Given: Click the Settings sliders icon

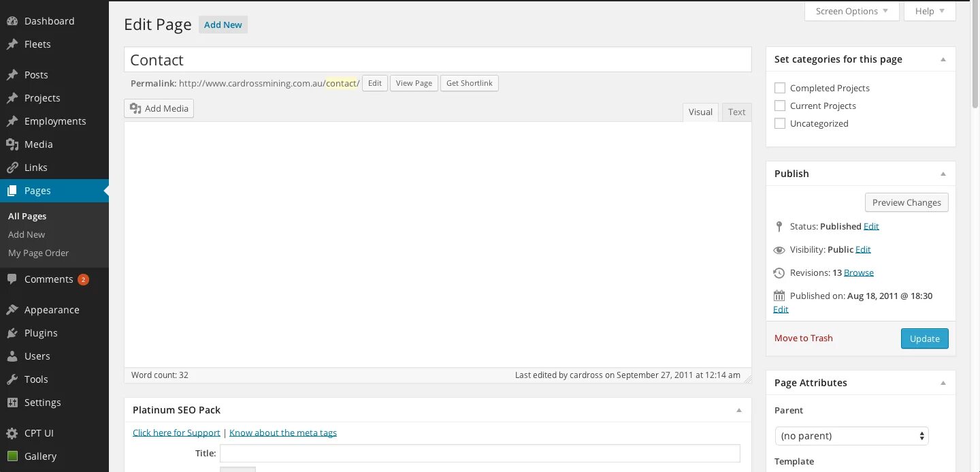Looking at the screenshot, I should pyautogui.click(x=12, y=403).
